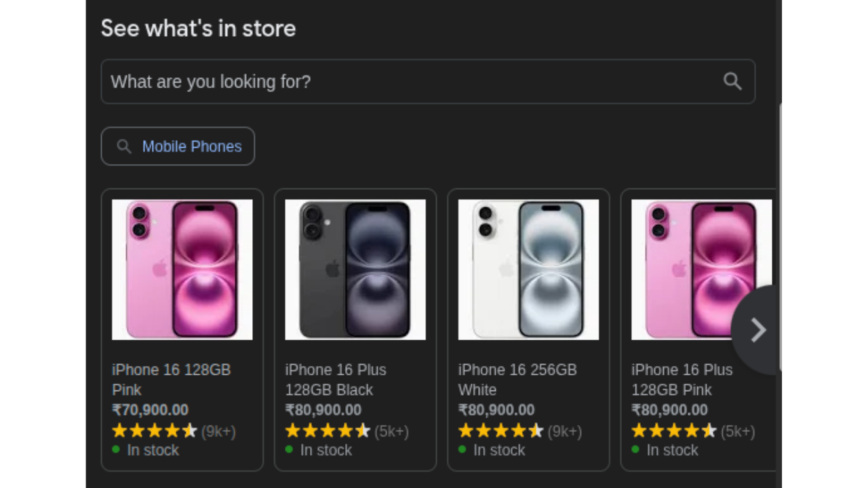Click the small magnifier icon inside Mobile Phones chip
The width and height of the screenshot is (868, 488).
pyautogui.click(x=124, y=146)
